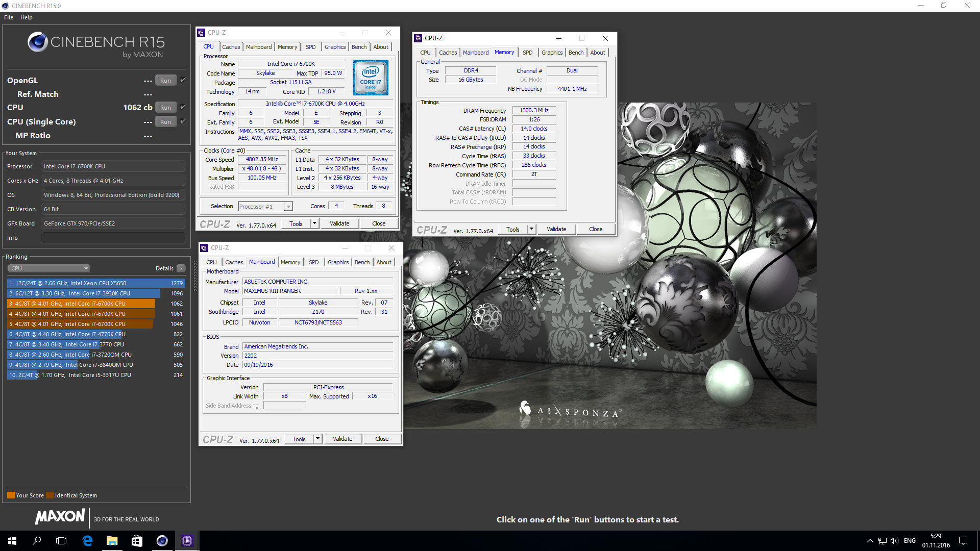Select ranking row Core i7-4770K CPU

click(x=96, y=334)
